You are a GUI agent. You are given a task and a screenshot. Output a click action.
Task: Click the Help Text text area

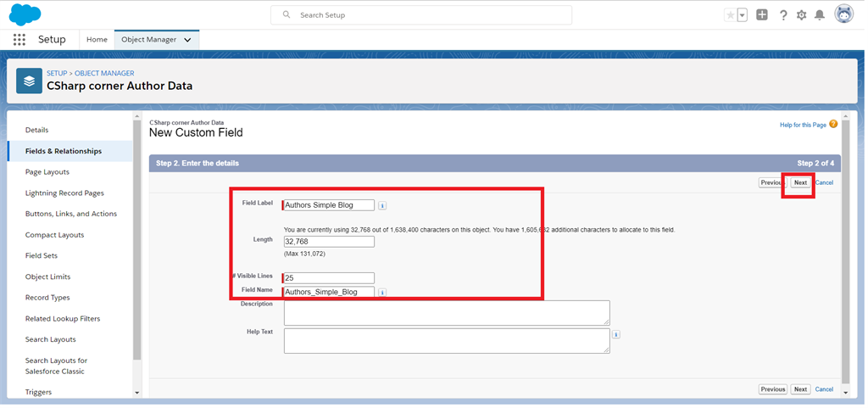coord(447,341)
